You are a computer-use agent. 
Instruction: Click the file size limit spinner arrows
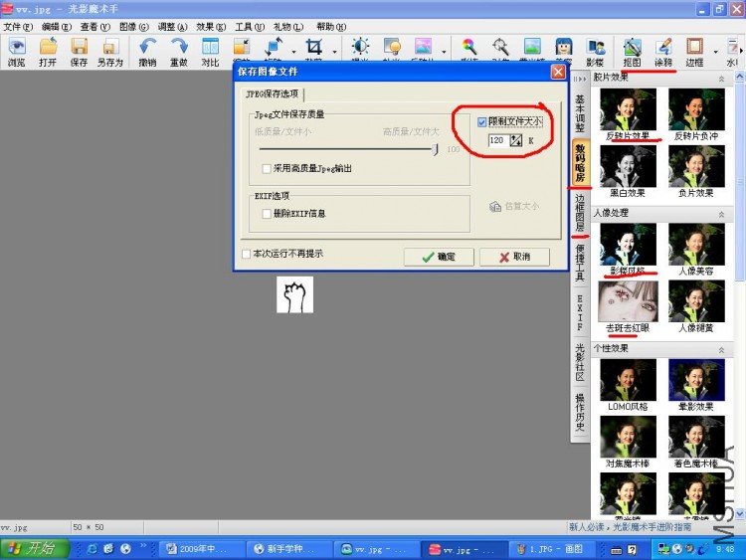515,140
